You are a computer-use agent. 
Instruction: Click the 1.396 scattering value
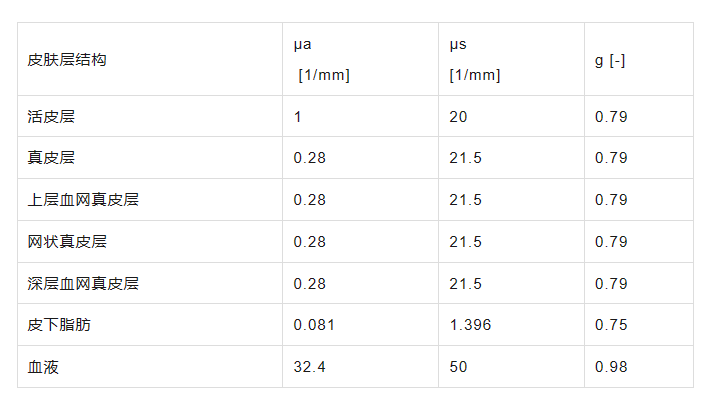[470, 325]
